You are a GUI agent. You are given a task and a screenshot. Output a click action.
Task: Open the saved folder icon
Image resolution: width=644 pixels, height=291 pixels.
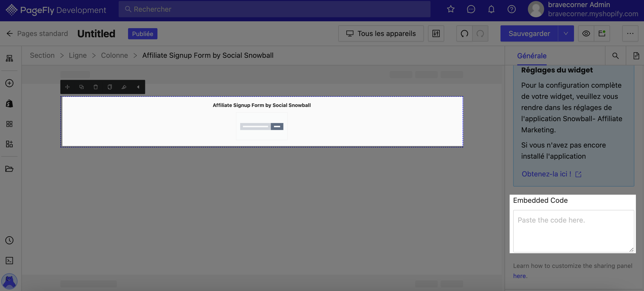(9, 169)
